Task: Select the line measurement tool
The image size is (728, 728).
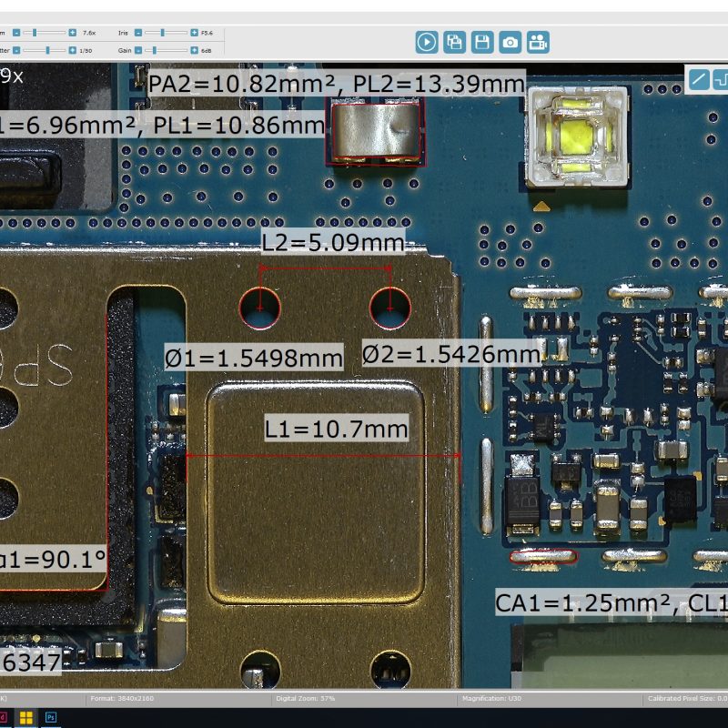Action: coord(698,79)
